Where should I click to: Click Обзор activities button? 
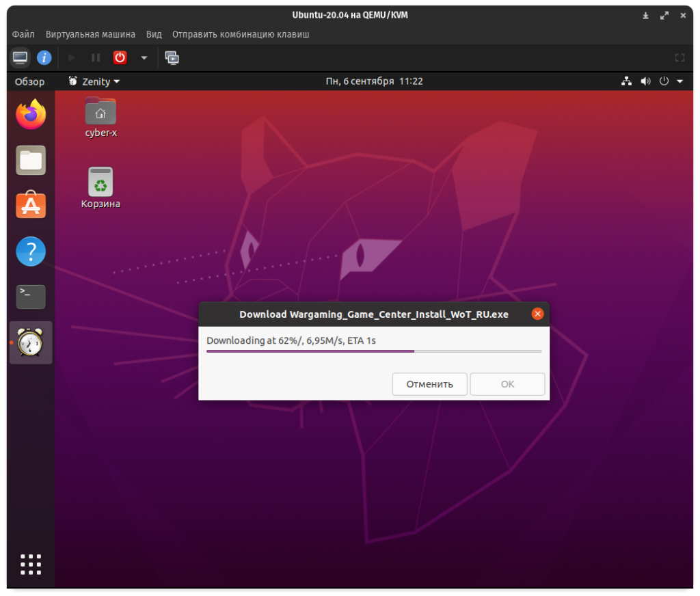pos(30,81)
